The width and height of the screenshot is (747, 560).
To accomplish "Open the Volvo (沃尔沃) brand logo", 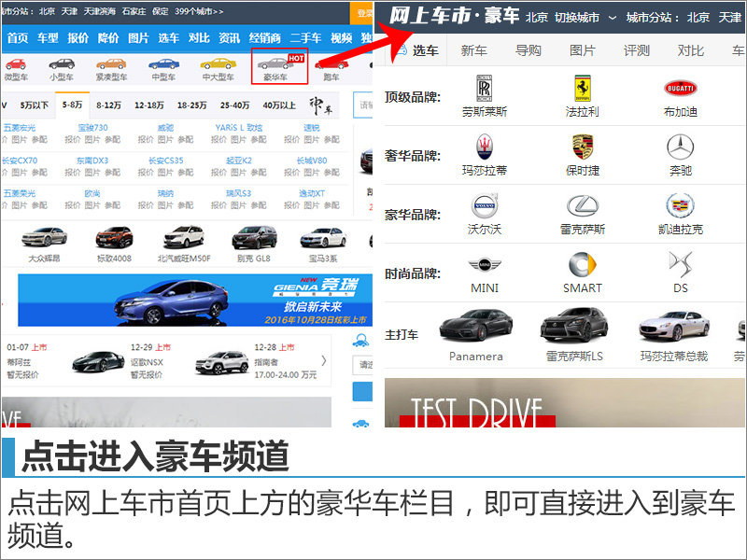I will click(x=484, y=205).
